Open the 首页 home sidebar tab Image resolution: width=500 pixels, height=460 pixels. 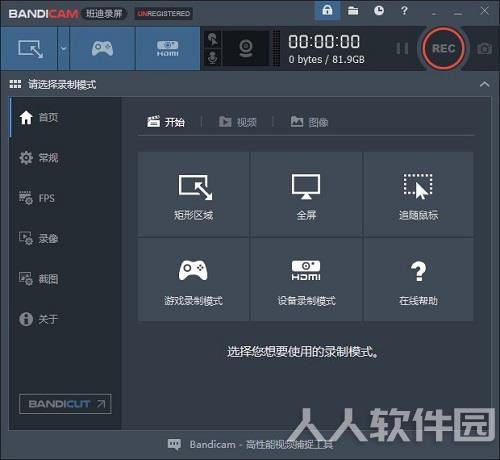(x=65, y=117)
